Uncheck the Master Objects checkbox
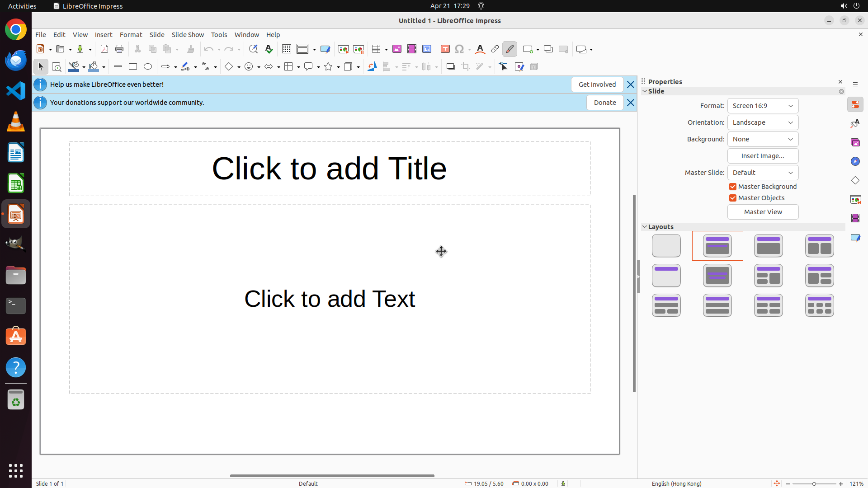Screen dimensions: 868x488 (x=733, y=198)
